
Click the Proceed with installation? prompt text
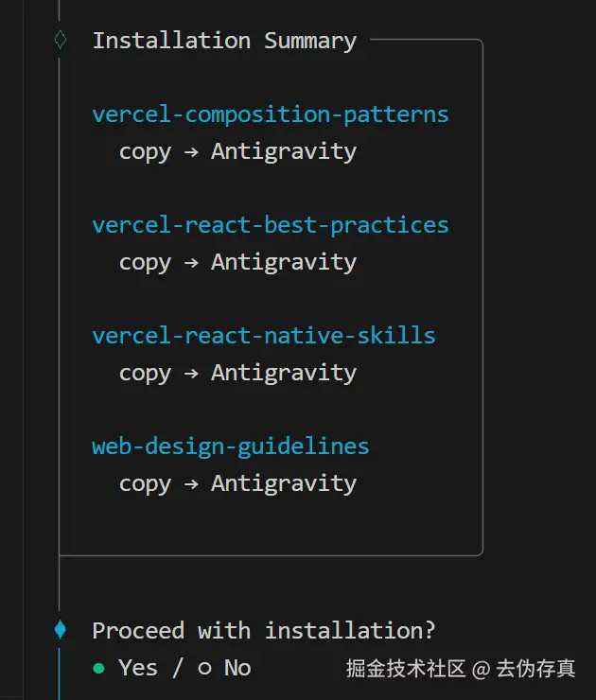pyautogui.click(x=264, y=630)
